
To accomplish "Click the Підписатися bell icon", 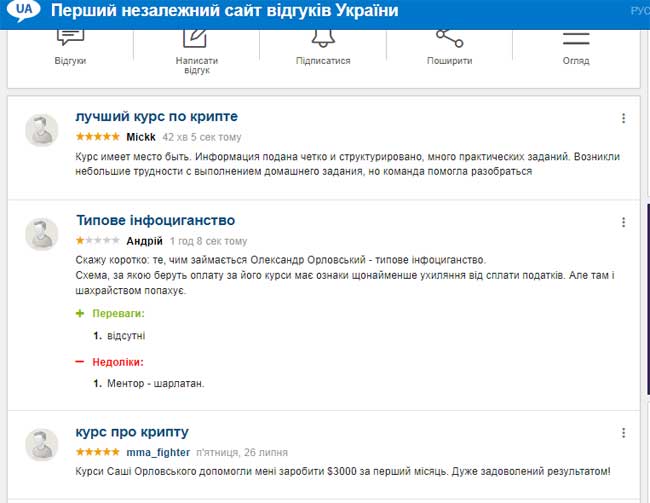I will [323, 38].
